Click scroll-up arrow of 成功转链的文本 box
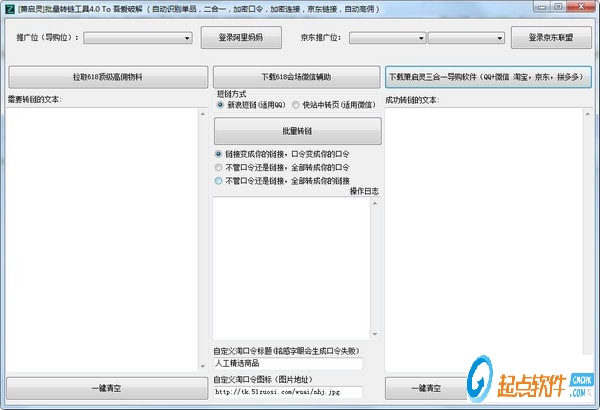This screenshot has height=410, width=600. (588, 114)
